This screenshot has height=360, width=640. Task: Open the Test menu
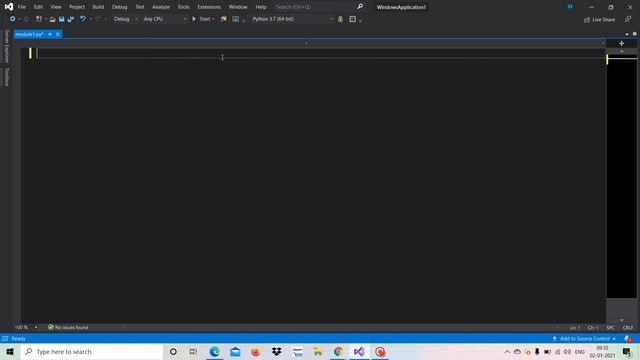[140, 7]
